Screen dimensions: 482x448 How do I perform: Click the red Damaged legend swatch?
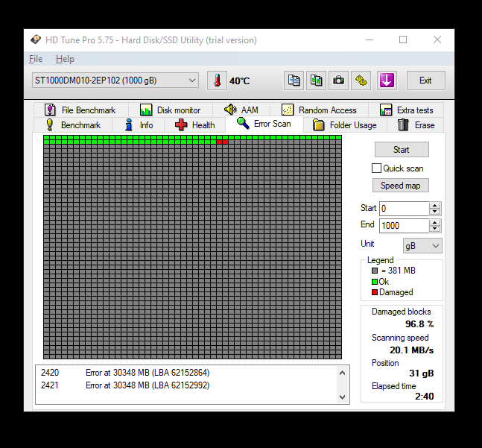375,292
